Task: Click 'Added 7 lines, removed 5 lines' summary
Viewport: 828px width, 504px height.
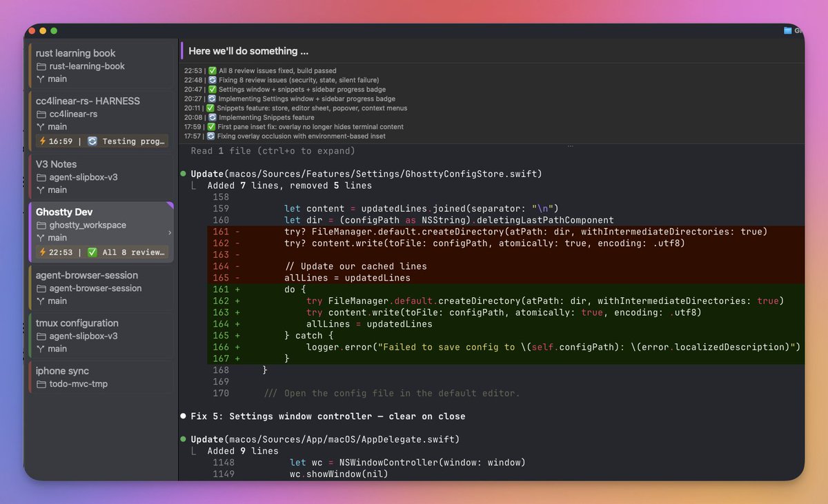Action: [290, 185]
